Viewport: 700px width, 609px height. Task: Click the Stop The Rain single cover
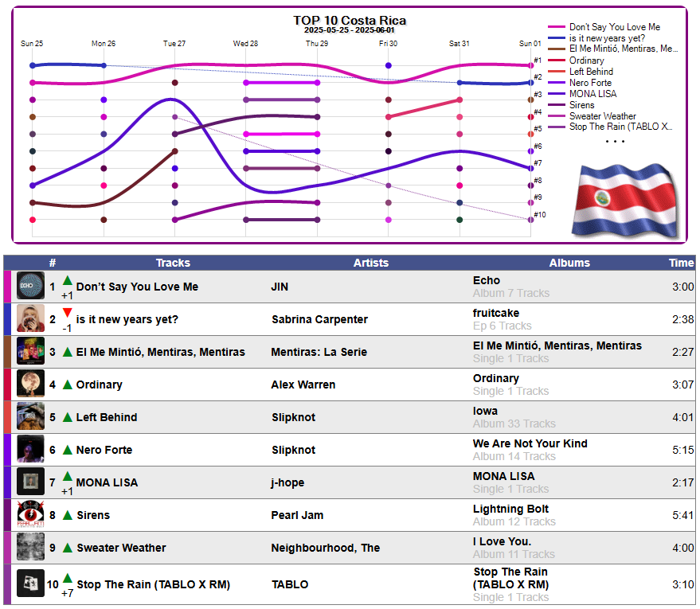pyautogui.click(x=30, y=583)
